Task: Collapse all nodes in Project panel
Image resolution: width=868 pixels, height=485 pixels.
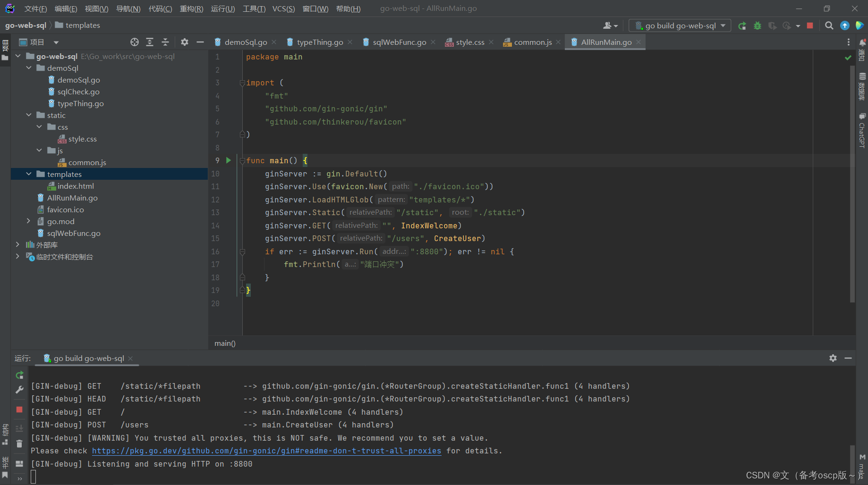Action: click(x=165, y=42)
